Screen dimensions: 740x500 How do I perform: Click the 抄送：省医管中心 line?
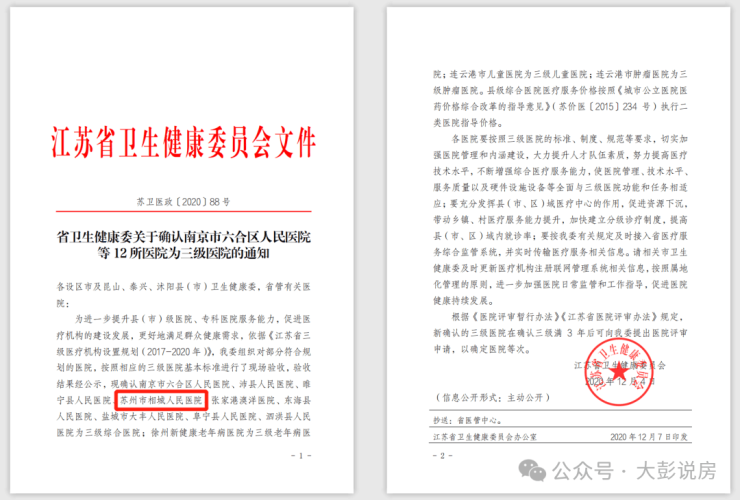click(468, 420)
